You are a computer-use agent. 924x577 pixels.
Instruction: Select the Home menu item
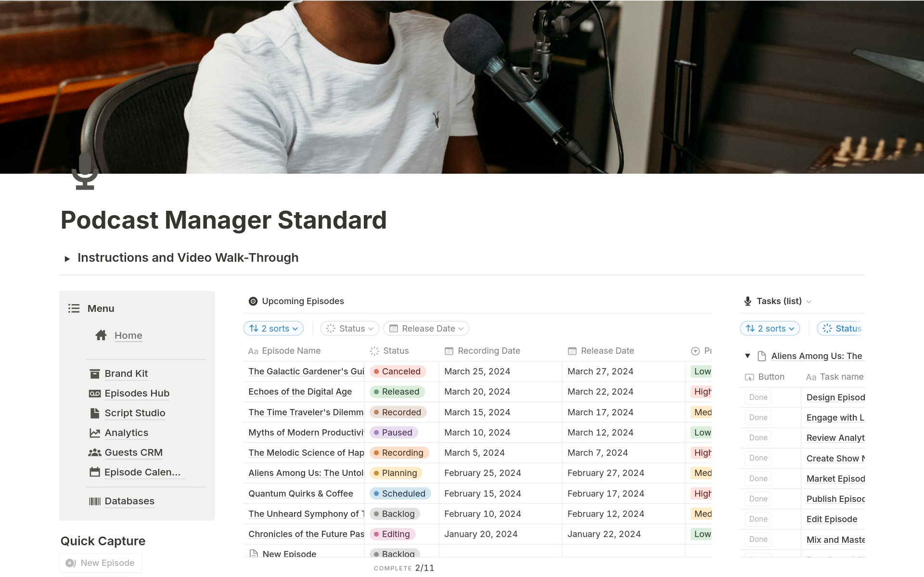(x=128, y=334)
